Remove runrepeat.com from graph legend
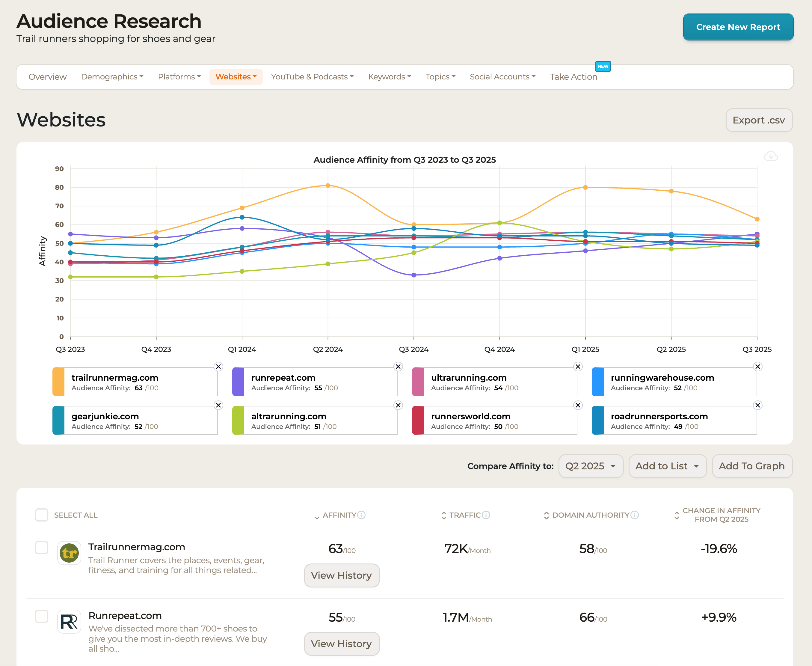Viewport: 812px width, 666px height. point(398,366)
